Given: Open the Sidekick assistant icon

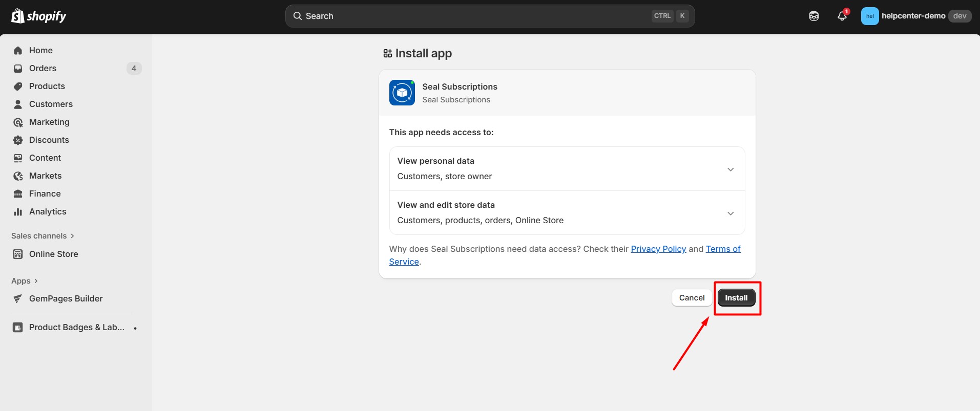Looking at the screenshot, I should pos(814,16).
